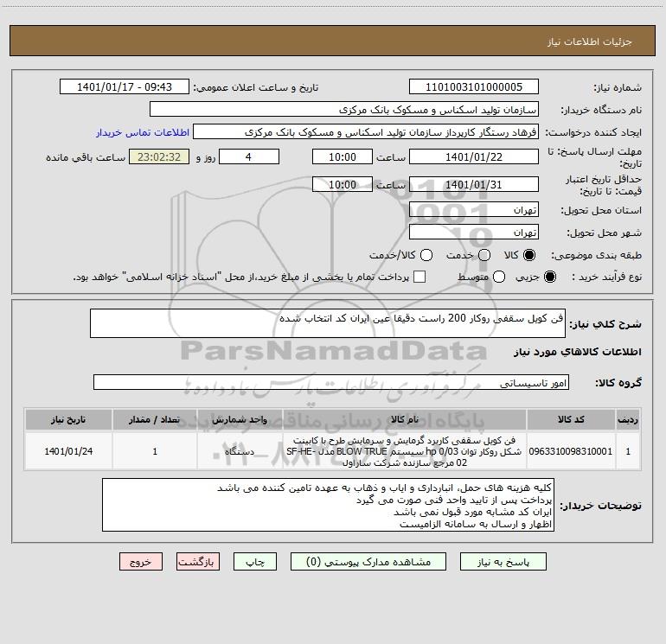
Task: Click the واحد شمارش column header
Action: point(240,419)
